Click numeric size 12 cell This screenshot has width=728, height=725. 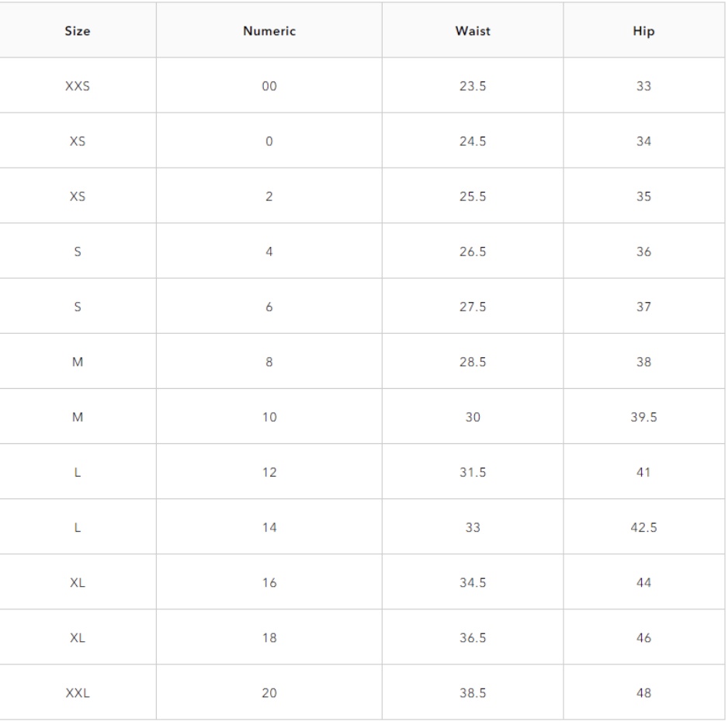click(x=269, y=472)
